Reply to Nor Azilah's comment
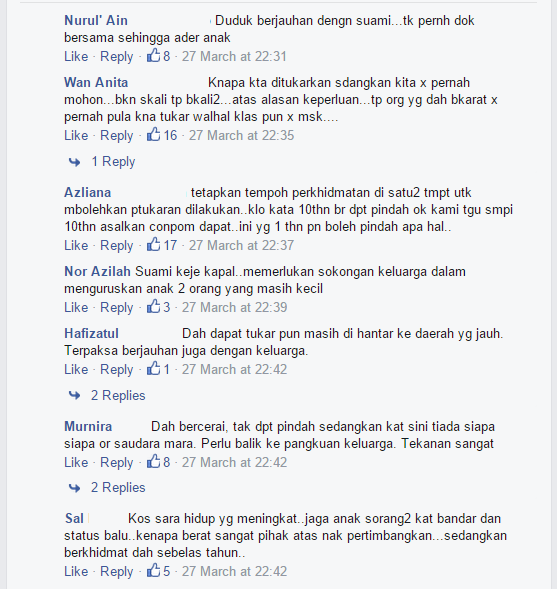The image size is (557, 589). [116, 308]
